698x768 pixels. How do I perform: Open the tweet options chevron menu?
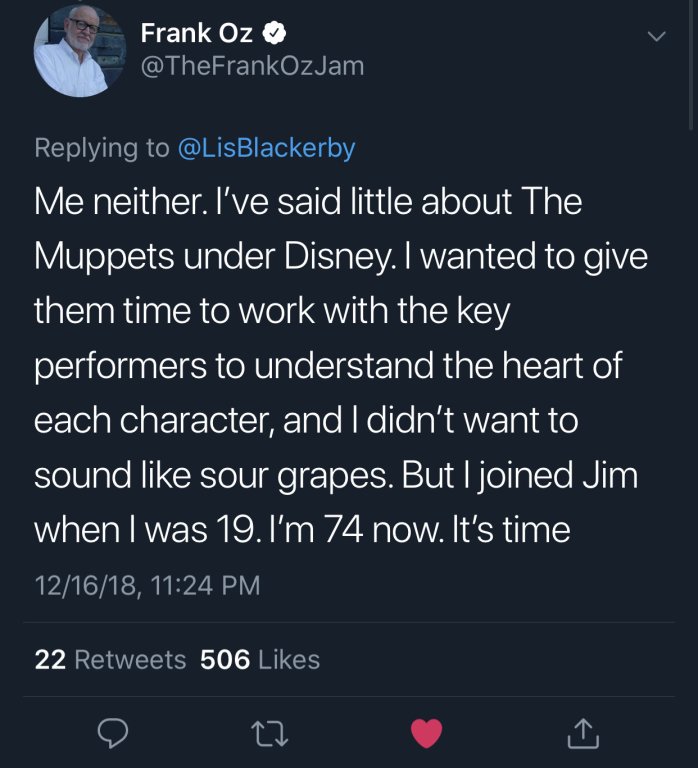point(656,36)
